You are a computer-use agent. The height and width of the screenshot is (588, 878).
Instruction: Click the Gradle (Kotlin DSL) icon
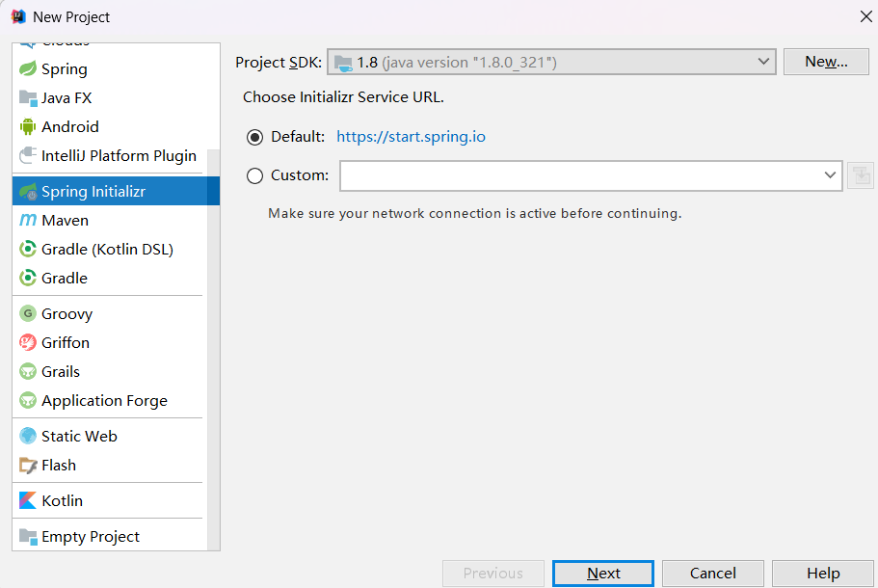(27, 249)
